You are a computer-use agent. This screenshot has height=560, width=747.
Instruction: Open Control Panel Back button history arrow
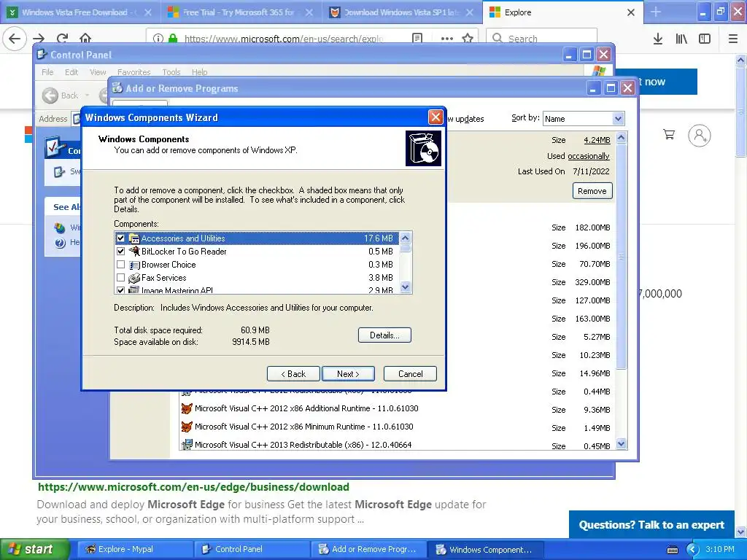88,96
